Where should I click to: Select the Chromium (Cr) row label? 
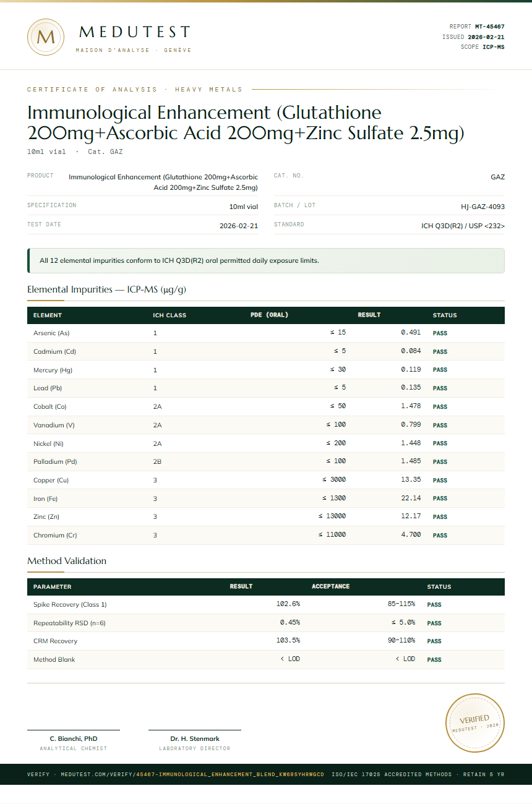click(55, 536)
